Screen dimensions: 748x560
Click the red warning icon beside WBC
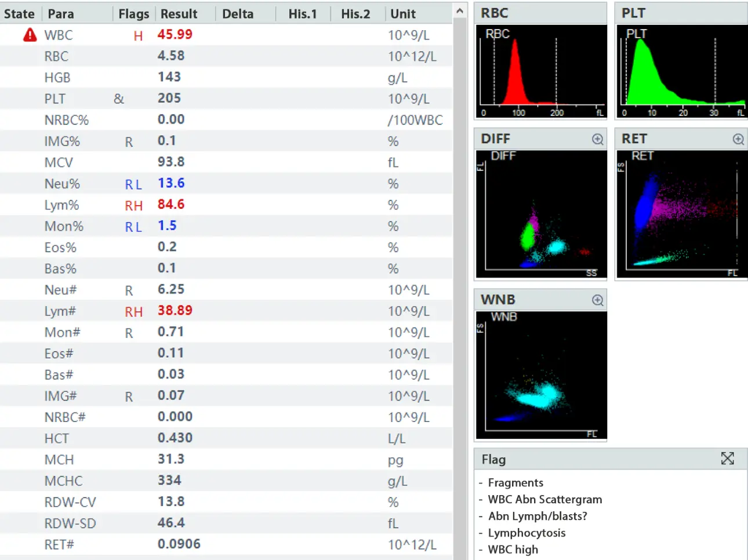point(30,35)
